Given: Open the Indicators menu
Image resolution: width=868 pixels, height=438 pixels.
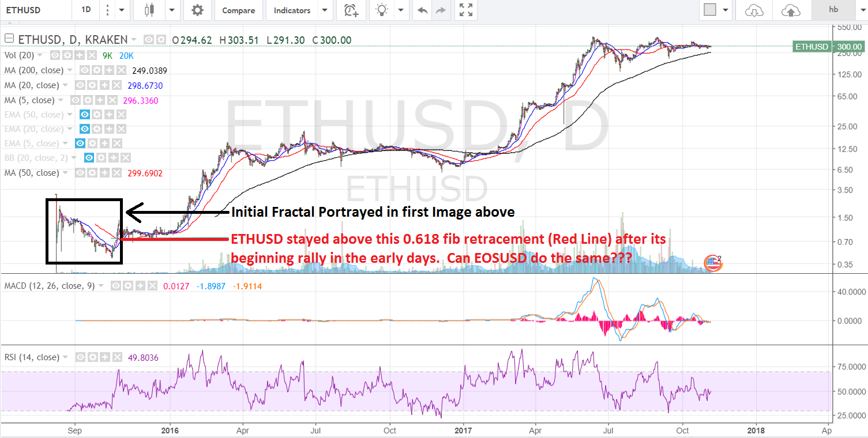Looking at the screenshot, I should (x=292, y=10).
